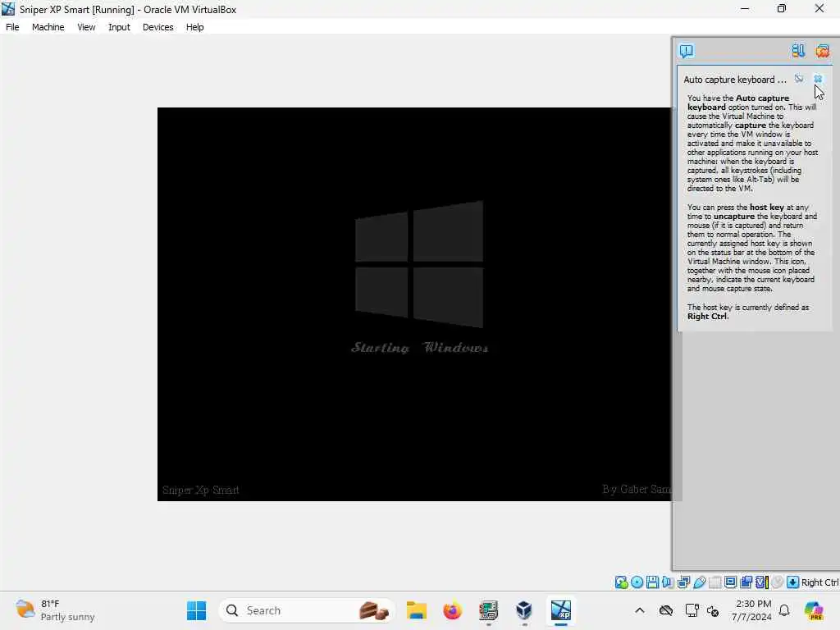
Task: Click the Auto capture keyboard notification title
Action: (735, 80)
